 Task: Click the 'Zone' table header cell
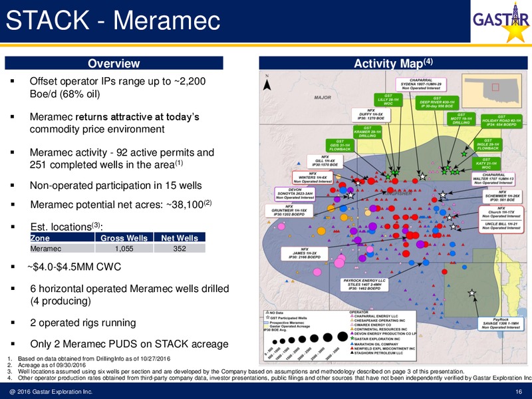click(x=62, y=237)
